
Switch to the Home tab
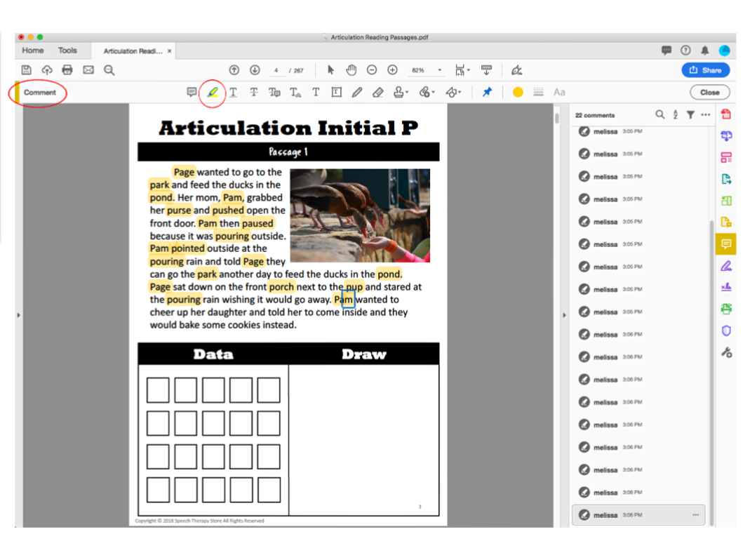point(32,51)
